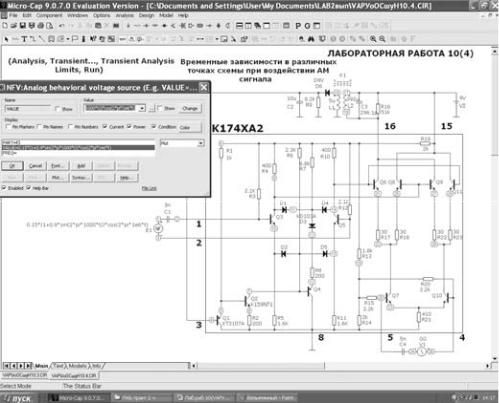Click the binoculars Find icon
499x403 pixels.
tap(311, 39)
